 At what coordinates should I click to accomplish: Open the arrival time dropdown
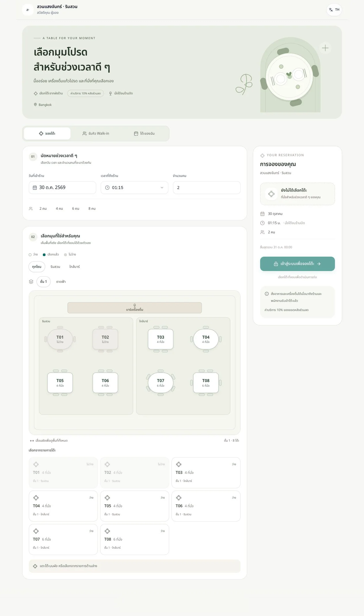click(x=134, y=188)
